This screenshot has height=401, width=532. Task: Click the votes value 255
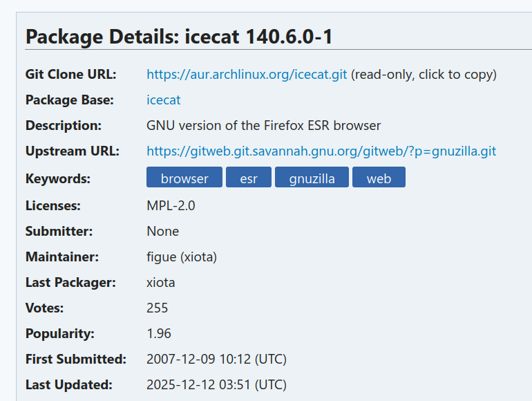(157, 308)
